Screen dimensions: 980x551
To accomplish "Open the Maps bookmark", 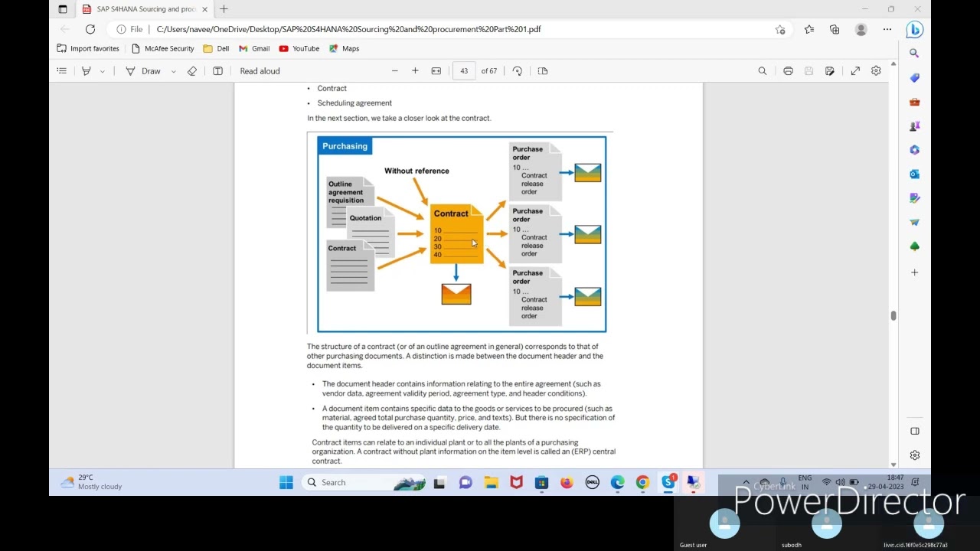I will [x=344, y=48].
